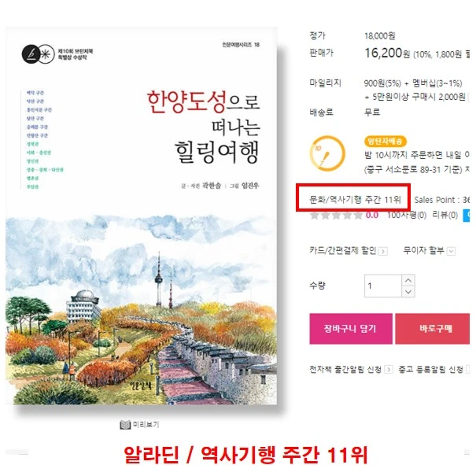Click the 중고 등록알림 신청 link
The height and width of the screenshot is (476, 476).
430,369
